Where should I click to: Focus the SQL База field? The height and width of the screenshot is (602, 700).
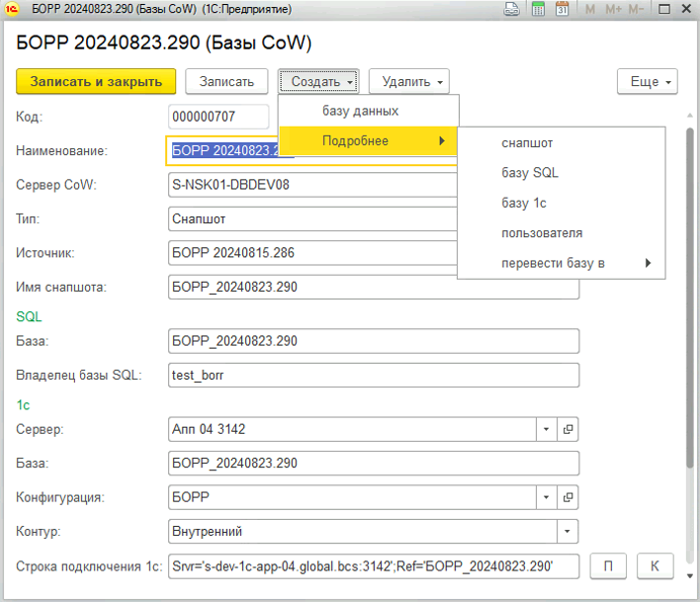pyautogui.click(x=374, y=341)
